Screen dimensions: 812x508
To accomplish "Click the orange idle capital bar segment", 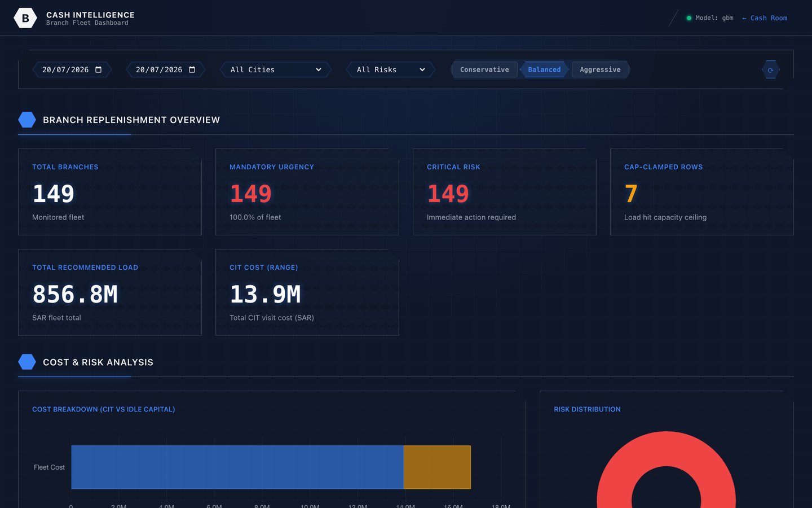I will coord(437,467).
